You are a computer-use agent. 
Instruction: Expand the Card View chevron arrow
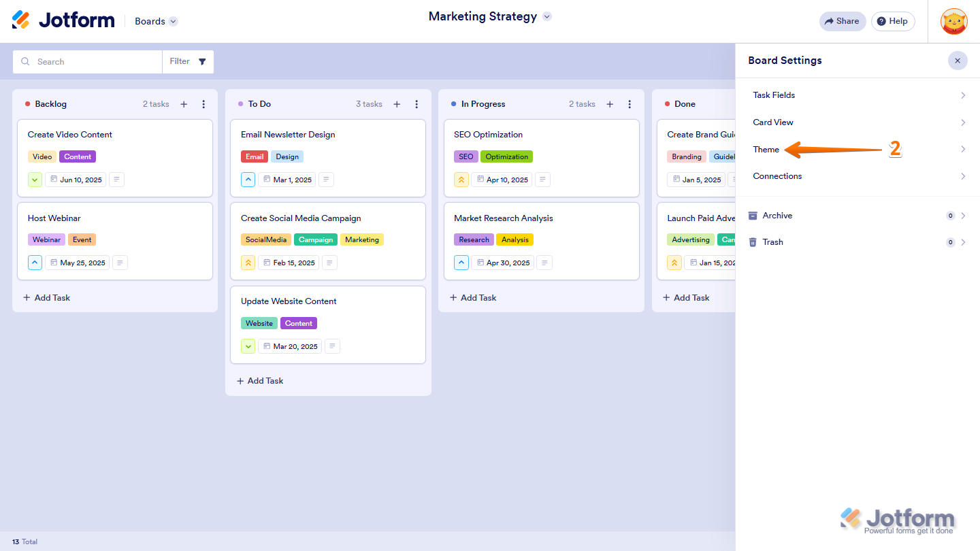click(963, 122)
